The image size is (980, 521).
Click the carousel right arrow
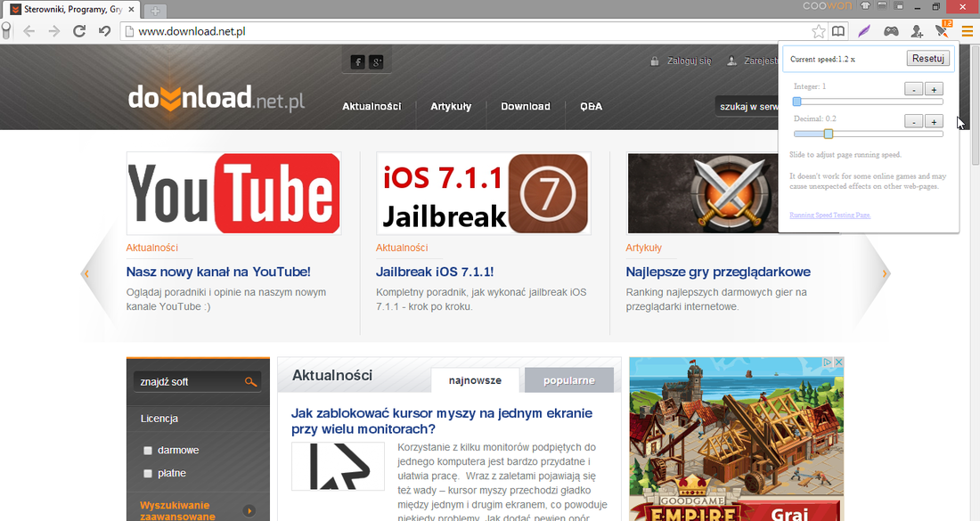coord(885,273)
